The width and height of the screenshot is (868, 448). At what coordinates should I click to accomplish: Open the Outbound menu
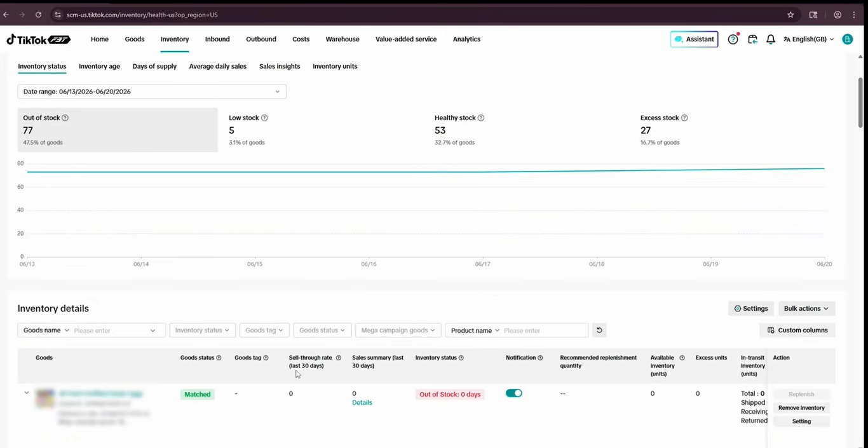click(x=261, y=39)
